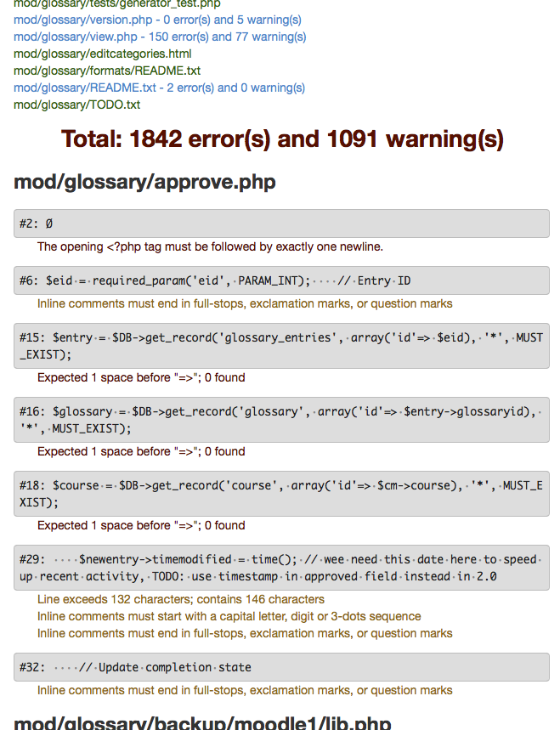Click the opening php tag newline message

coord(210,246)
